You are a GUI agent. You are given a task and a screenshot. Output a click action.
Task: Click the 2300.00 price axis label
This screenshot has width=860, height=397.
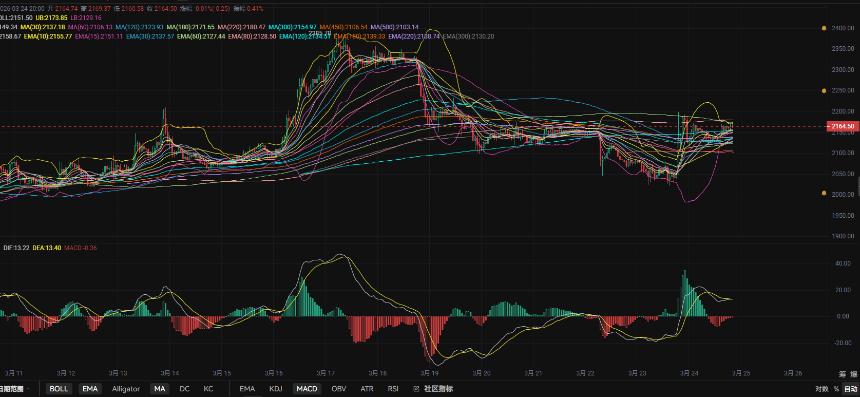pos(844,70)
